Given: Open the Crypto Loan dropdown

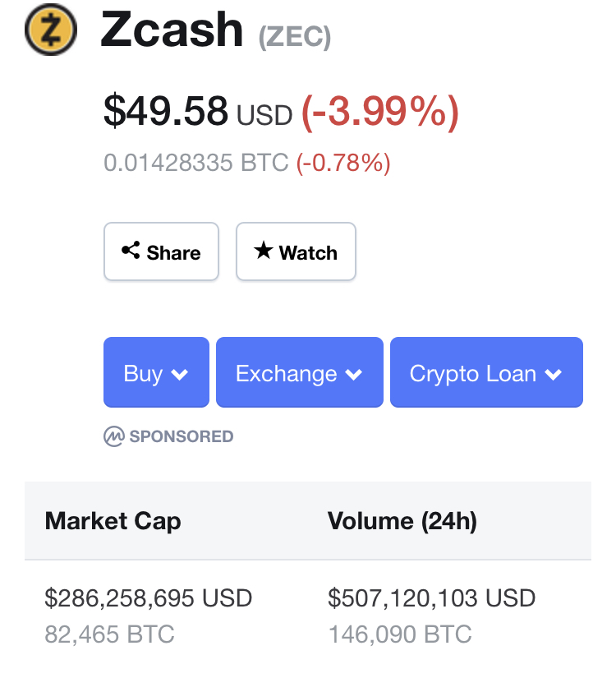Looking at the screenshot, I should 485,373.
